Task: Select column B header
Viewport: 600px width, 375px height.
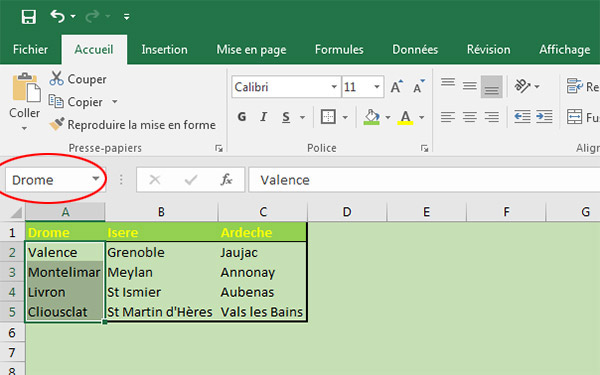Action: point(161,212)
